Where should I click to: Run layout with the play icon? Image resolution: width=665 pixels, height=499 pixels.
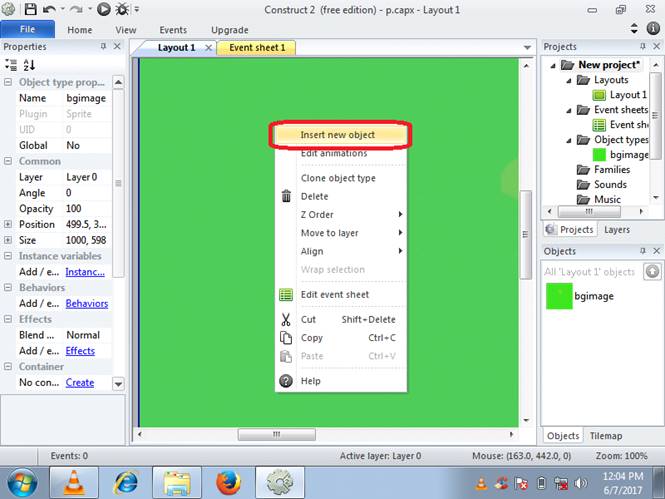[103, 9]
